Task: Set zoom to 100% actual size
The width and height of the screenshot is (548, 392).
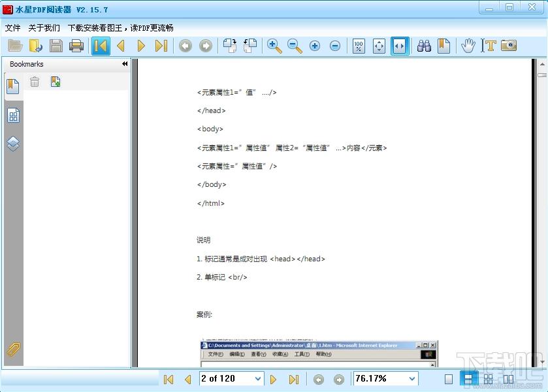Action: tap(359, 46)
